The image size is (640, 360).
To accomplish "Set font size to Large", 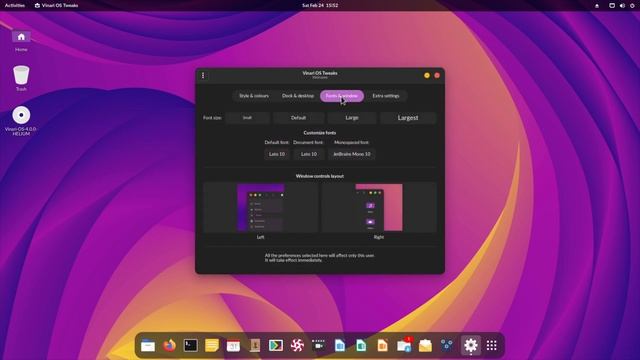I will [x=352, y=118].
